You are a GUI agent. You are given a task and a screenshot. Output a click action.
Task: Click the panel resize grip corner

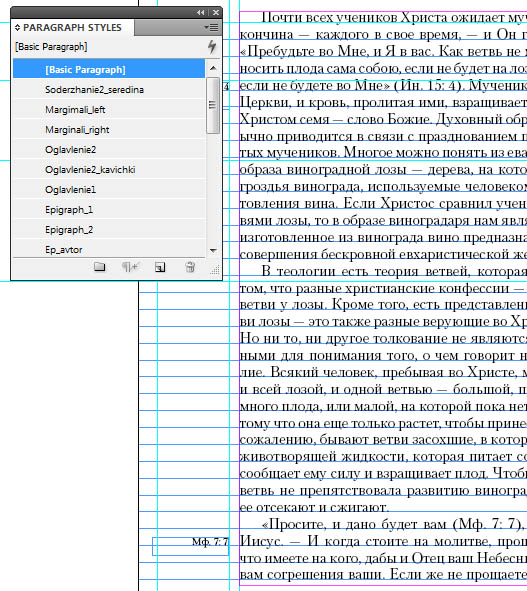pyautogui.click(x=215, y=270)
